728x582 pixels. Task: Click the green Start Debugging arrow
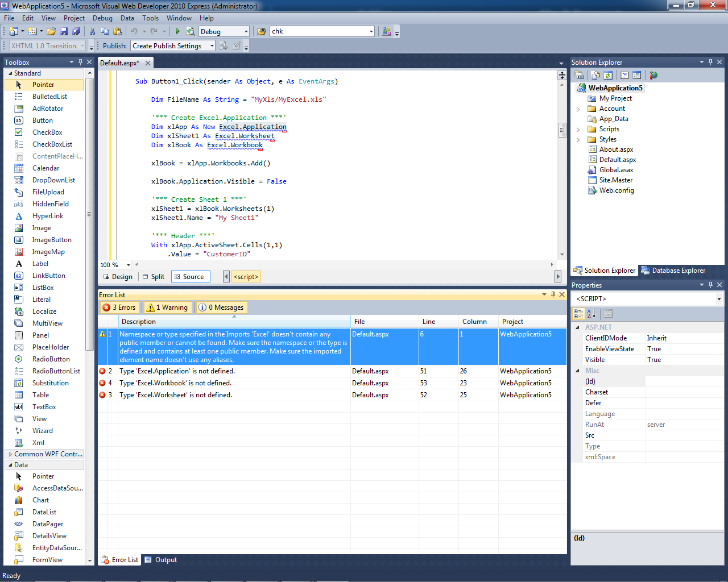click(178, 31)
